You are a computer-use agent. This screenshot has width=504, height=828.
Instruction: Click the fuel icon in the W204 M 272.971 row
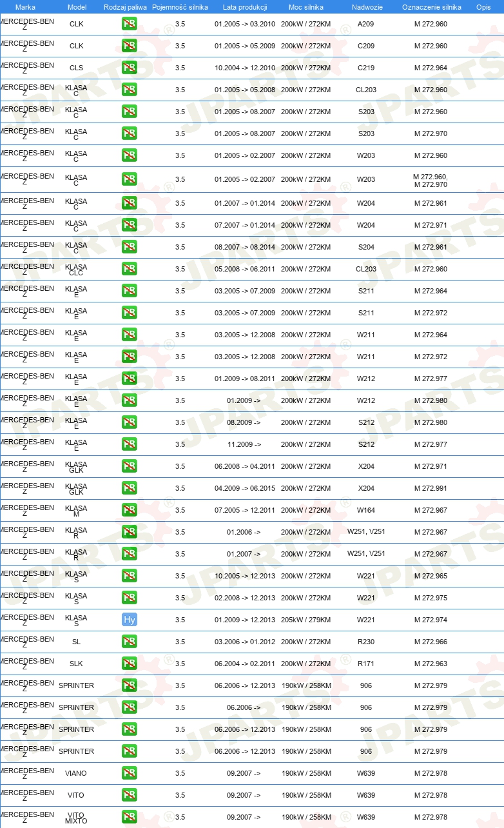129,225
